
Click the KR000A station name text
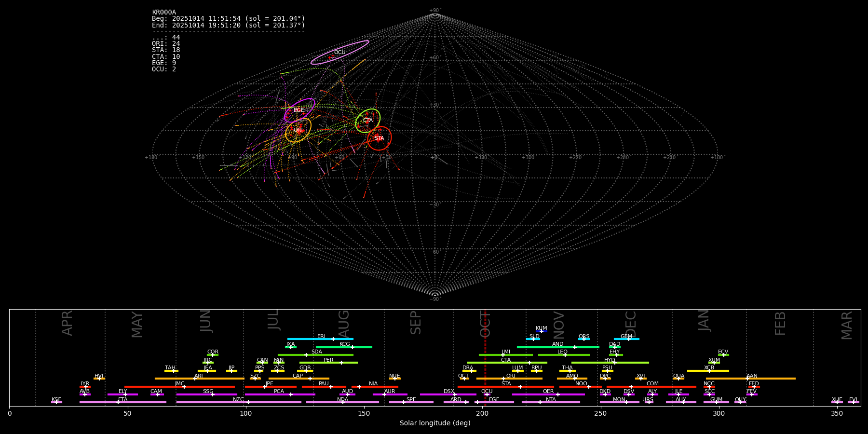tap(164, 13)
